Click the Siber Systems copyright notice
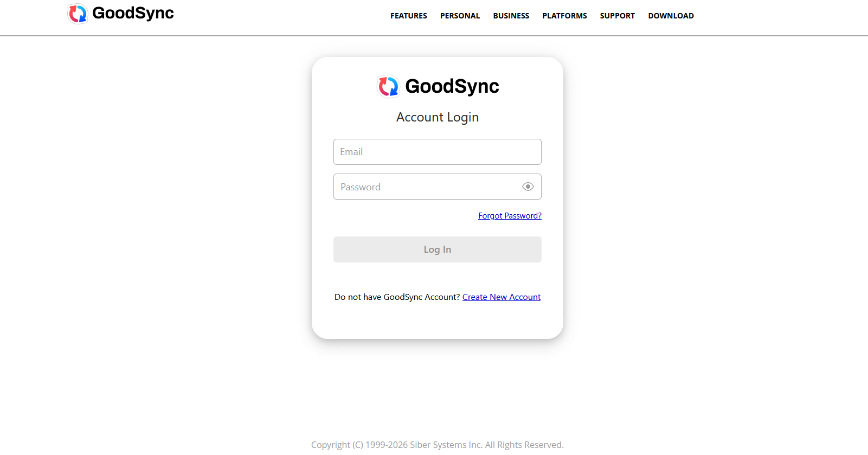 click(x=437, y=445)
